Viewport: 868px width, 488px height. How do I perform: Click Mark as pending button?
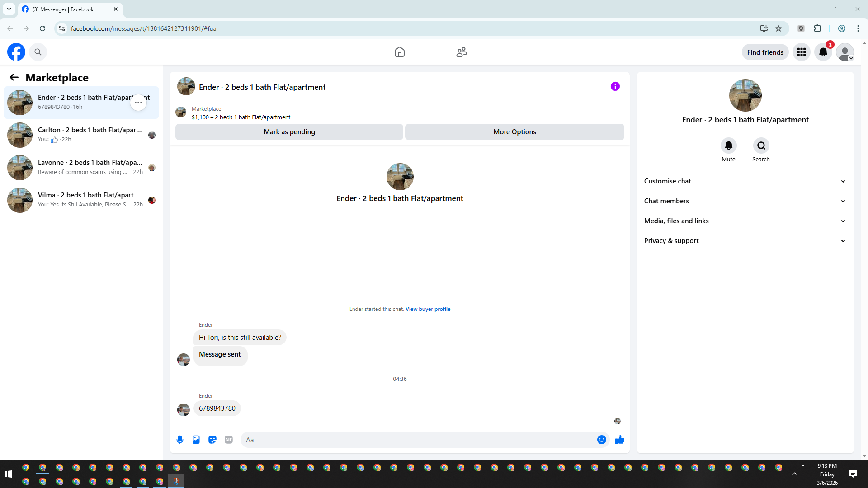coord(289,132)
